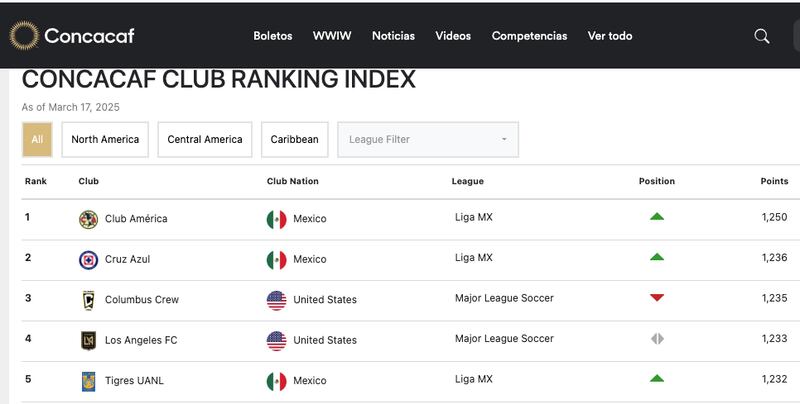The height and width of the screenshot is (404, 800).
Task: Open the Competencias menu
Action: (x=529, y=36)
